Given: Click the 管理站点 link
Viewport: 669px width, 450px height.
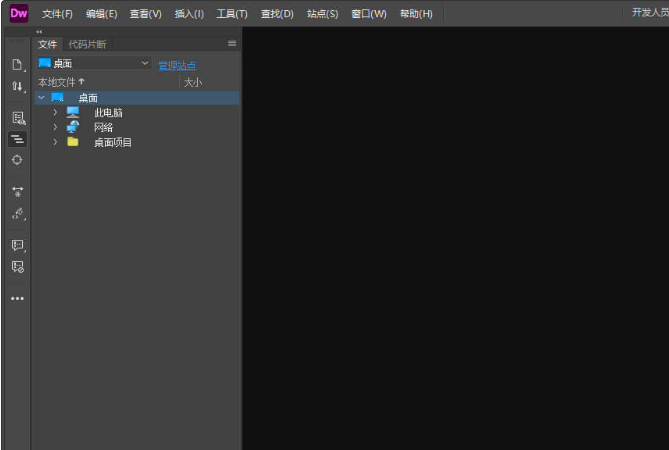Looking at the screenshot, I should click(x=177, y=66).
